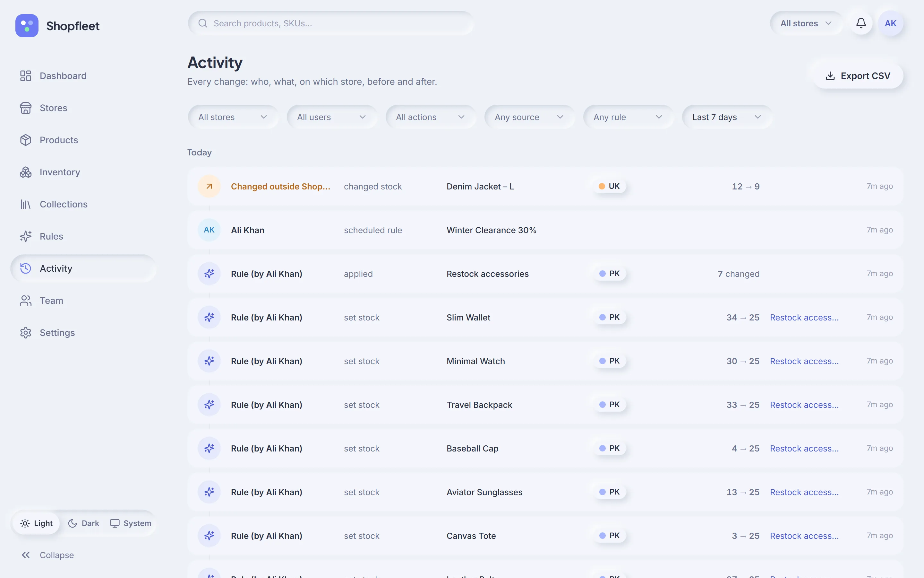Open Restock access... link on Baseball Cap row
The width and height of the screenshot is (924, 578).
coord(804,448)
